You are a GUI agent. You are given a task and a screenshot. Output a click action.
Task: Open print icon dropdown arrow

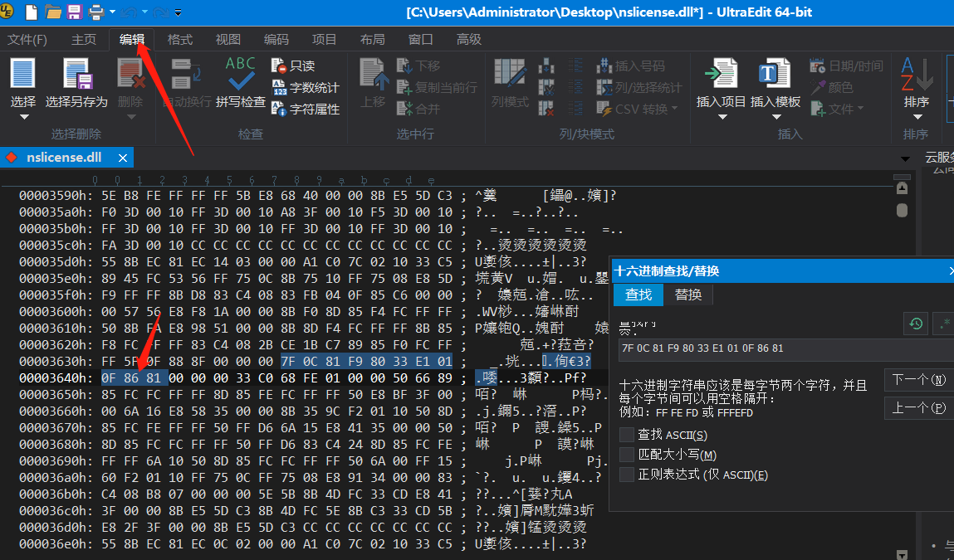tap(112, 12)
